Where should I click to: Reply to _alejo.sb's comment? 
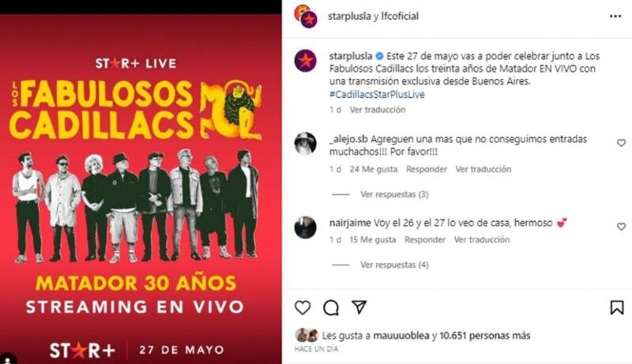pos(427,170)
